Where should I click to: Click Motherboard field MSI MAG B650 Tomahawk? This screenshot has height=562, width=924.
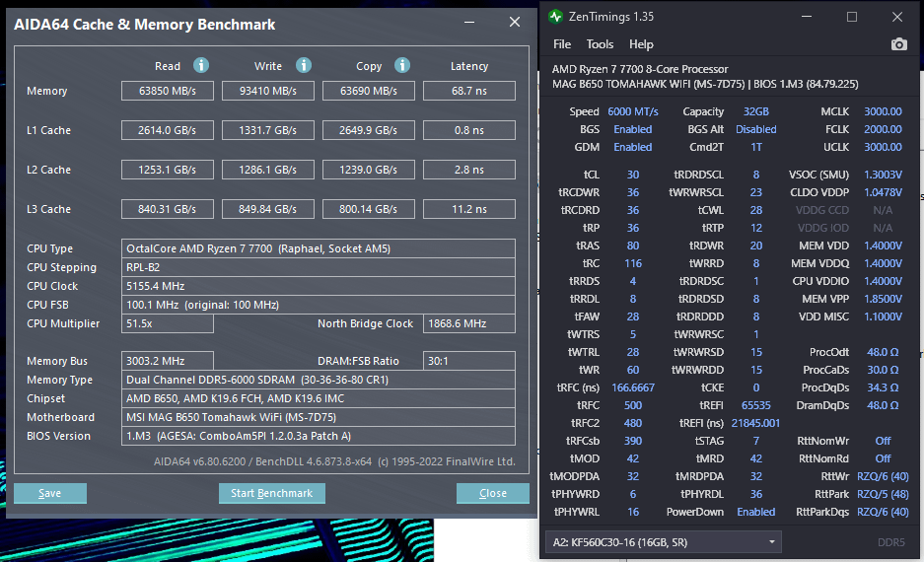click(x=319, y=417)
